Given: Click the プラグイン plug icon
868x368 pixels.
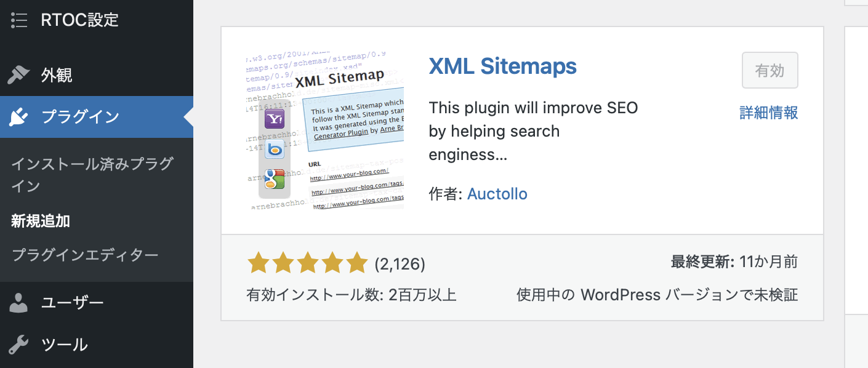Looking at the screenshot, I should (x=19, y=116).
